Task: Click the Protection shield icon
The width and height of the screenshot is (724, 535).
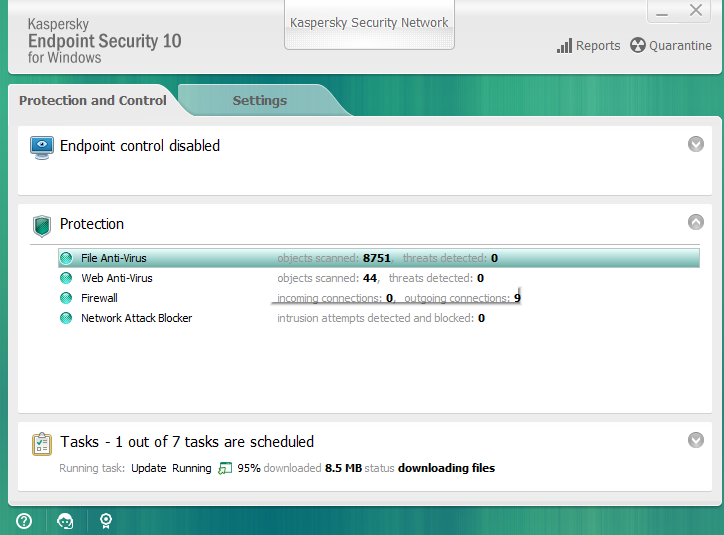Action: tap(42, 226)
